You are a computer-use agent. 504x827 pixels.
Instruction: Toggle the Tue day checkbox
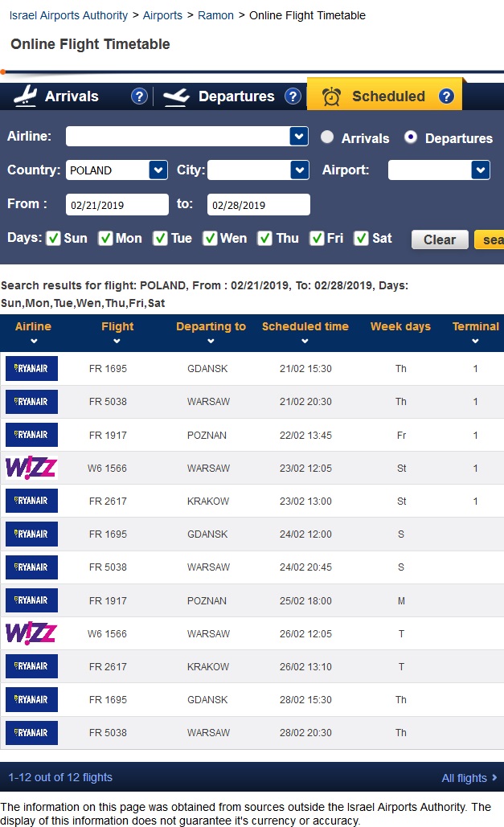[x=160, y=239]
